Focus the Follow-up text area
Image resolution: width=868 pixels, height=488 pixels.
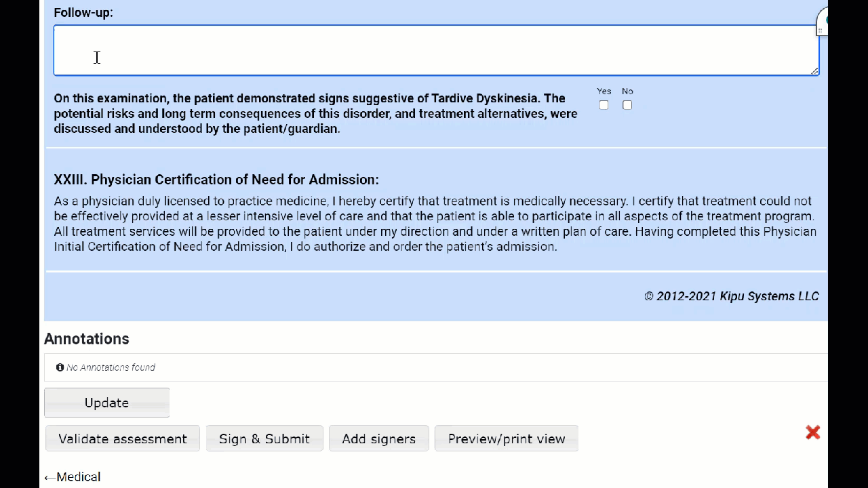[x=434, y=50]
